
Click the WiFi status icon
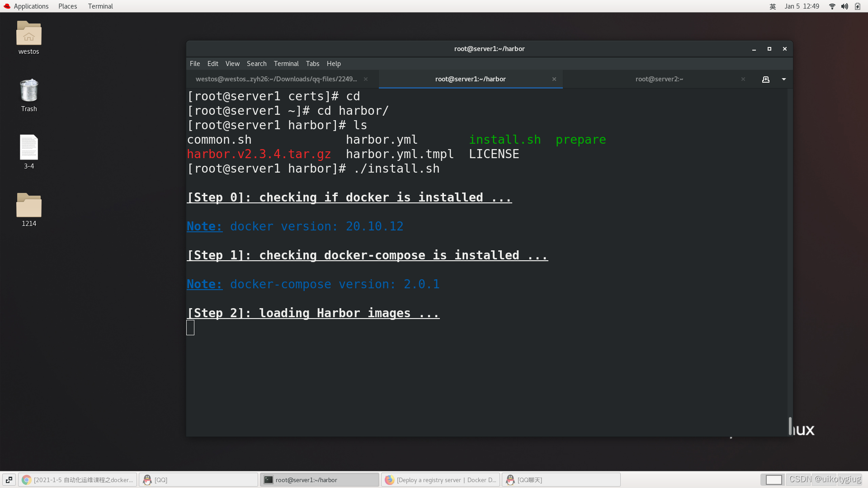click(x=832, y=6)
